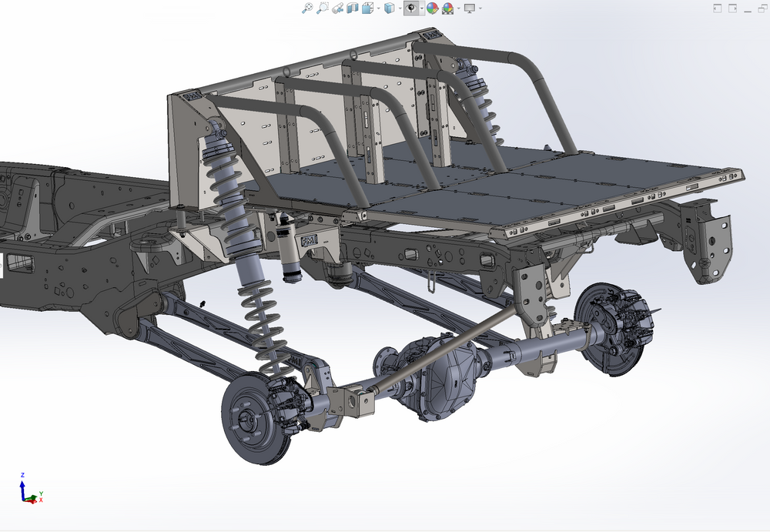Collapse the left panel with arrow button
Viewport: 770px width, 532px height.
[717, 8]
